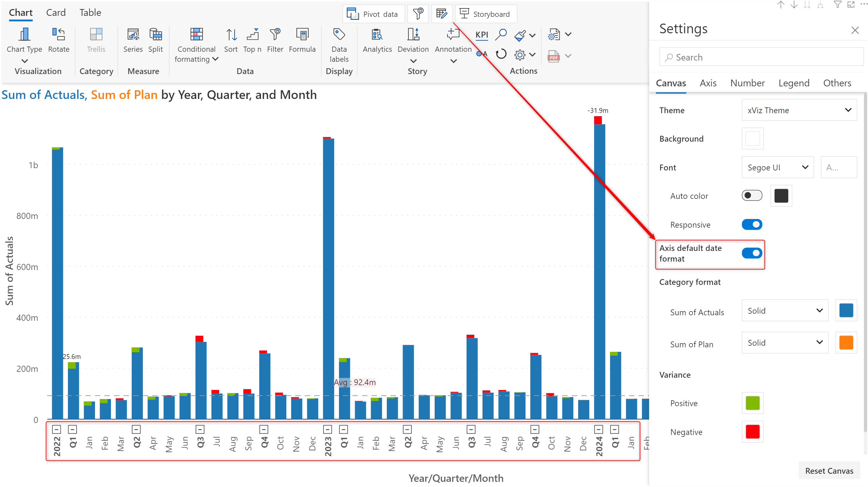Open the Formula editor icon
The width and height of the screenshot is (868, 487).
pos(302,34)
